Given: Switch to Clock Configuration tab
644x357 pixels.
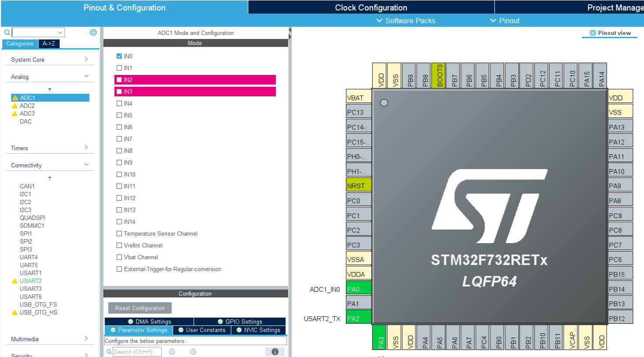Looking at the screenshot, I should click(x=371, y=7).
